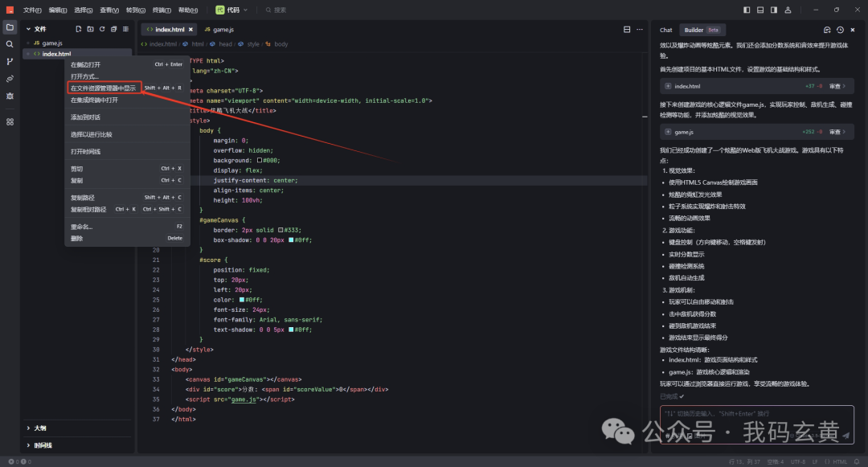
Task: Open the Search view in activity bar
Action: (10, 44)
